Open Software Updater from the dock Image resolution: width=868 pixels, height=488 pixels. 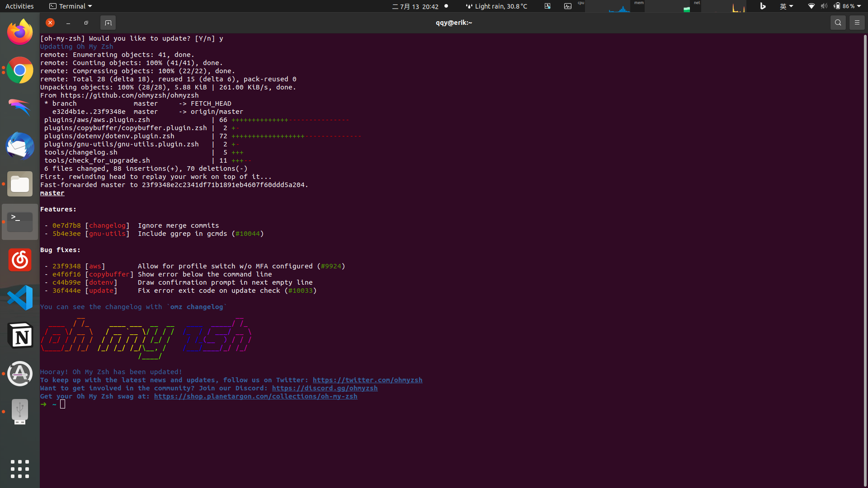pyautogui.click(x=20, y=374)
